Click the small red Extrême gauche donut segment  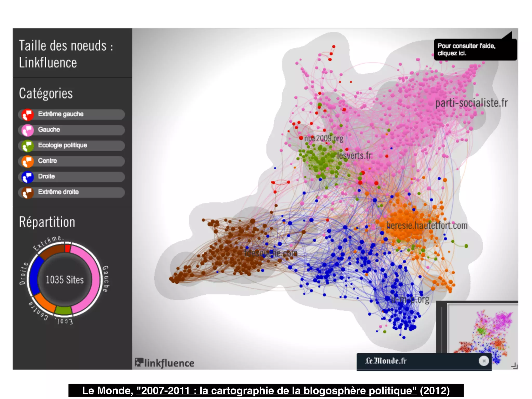click(x=68, y=248)
